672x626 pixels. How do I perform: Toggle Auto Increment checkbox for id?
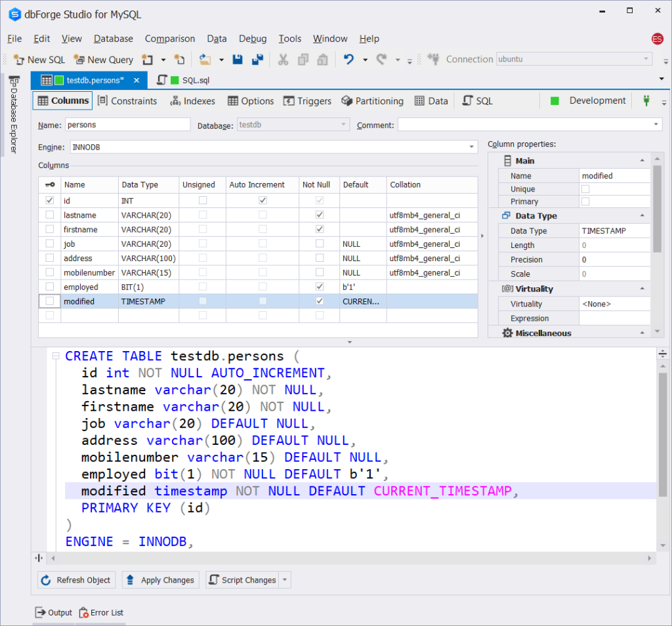(262, 200)
